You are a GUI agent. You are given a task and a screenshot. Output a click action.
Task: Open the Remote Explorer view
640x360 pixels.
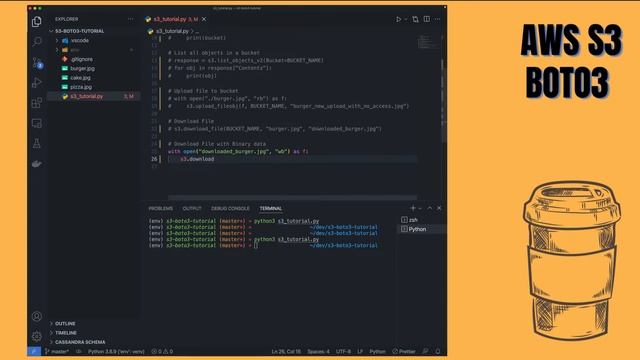click(37, 123)
